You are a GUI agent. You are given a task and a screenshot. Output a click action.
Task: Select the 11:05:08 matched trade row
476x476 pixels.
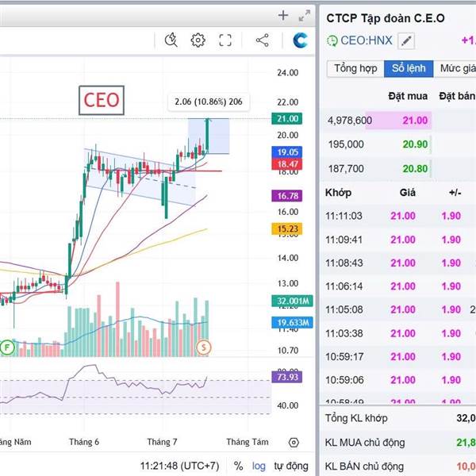(397, 309)
